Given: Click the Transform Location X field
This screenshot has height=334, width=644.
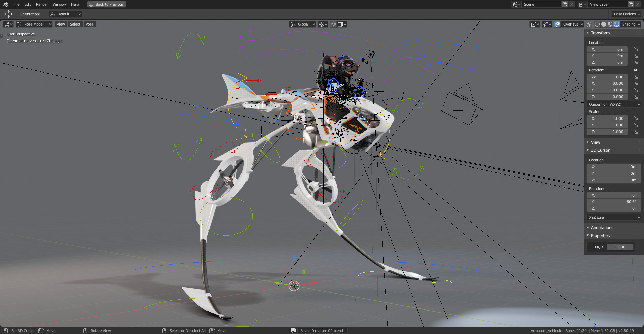Looking at the screenshot, I should click(607, 49).
